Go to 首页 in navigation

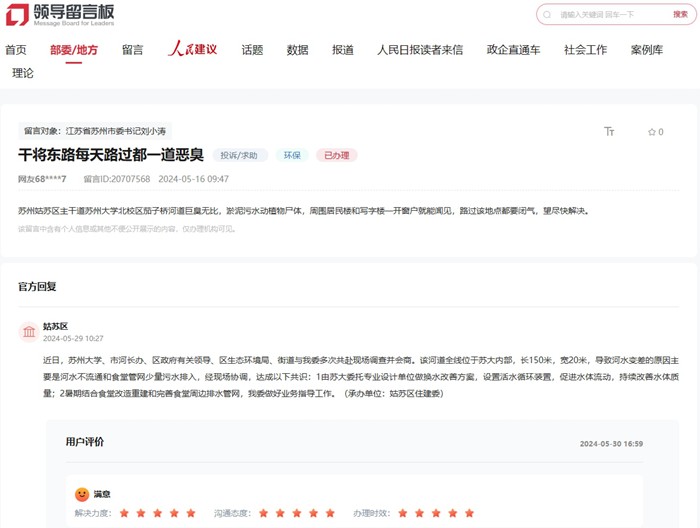point(16,50)
